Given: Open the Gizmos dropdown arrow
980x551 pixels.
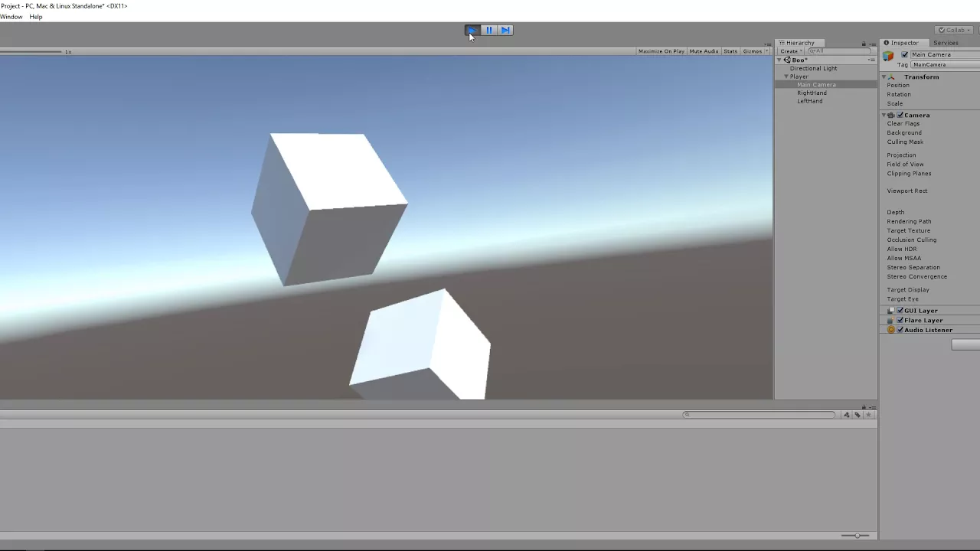Looking at the screenshot, I should pyautogui.click(x=766, y=51).
